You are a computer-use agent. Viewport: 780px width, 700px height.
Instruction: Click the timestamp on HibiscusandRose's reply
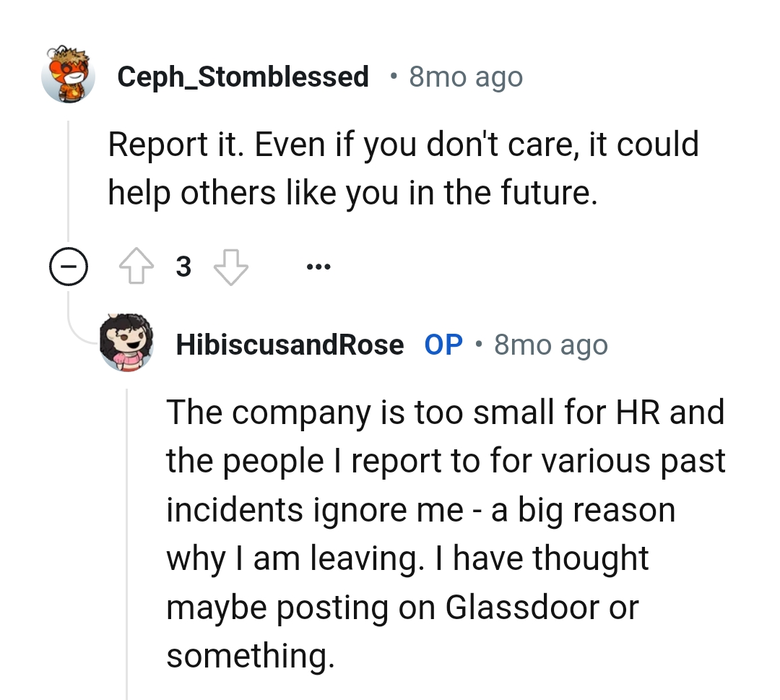[x=550, y=345]
